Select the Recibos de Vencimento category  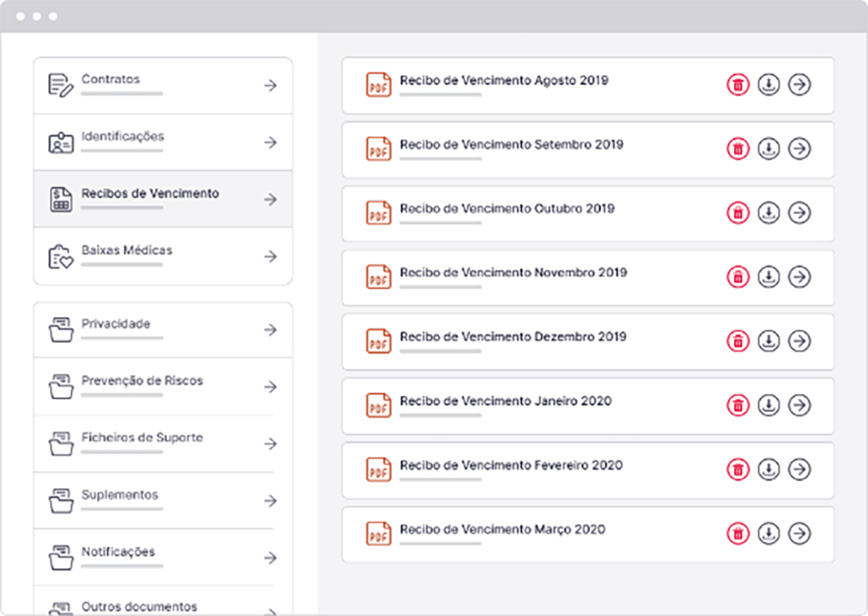click(x=149, y=194)
